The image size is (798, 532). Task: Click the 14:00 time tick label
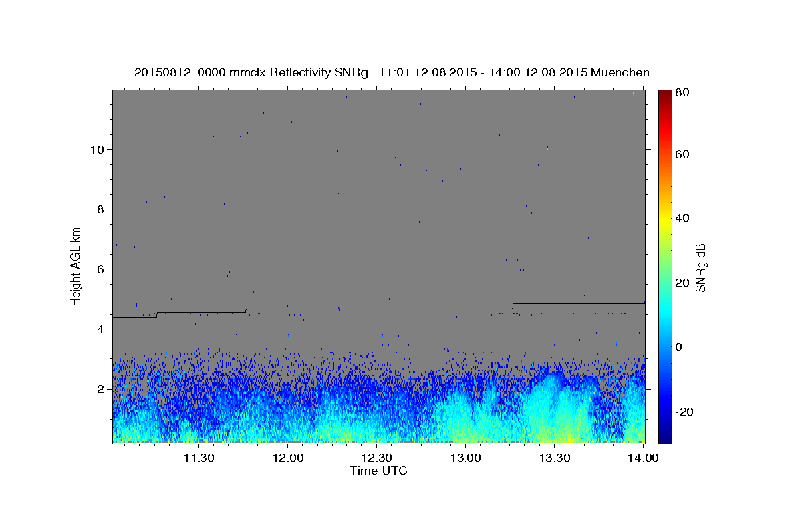(x=643, y=458)
